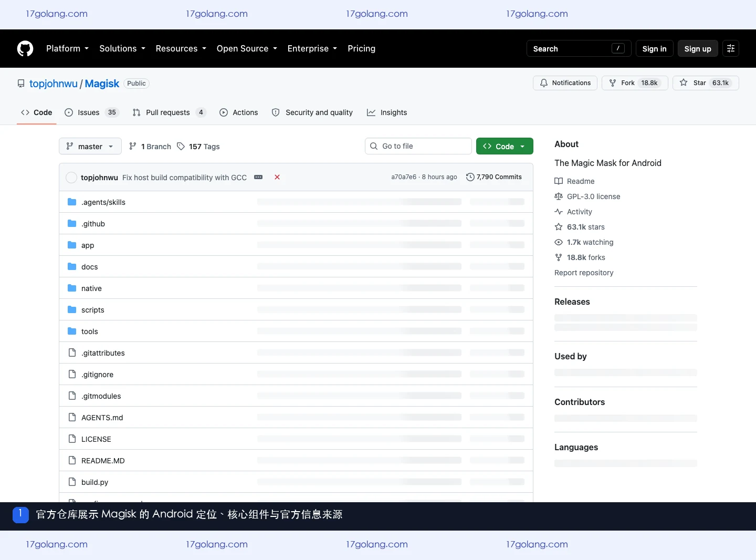Click the file icon for LICENSE
The width and height of the screenshot is (756, 560).
coord(72,439)
